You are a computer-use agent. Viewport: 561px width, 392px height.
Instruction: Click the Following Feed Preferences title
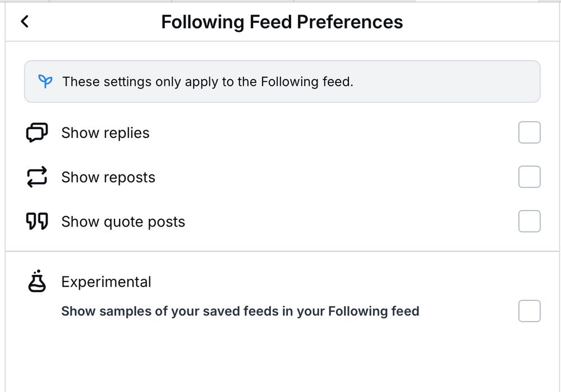[282, 22]
